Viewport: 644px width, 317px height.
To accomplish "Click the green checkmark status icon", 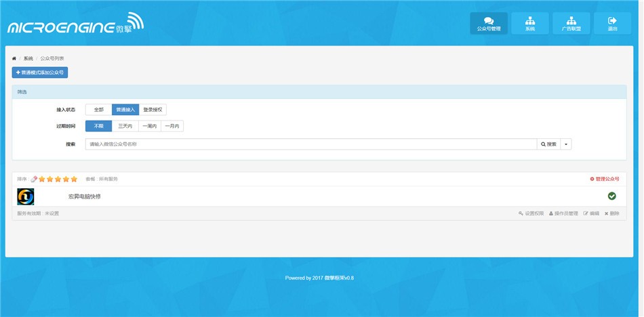I will tap(611, 196).
